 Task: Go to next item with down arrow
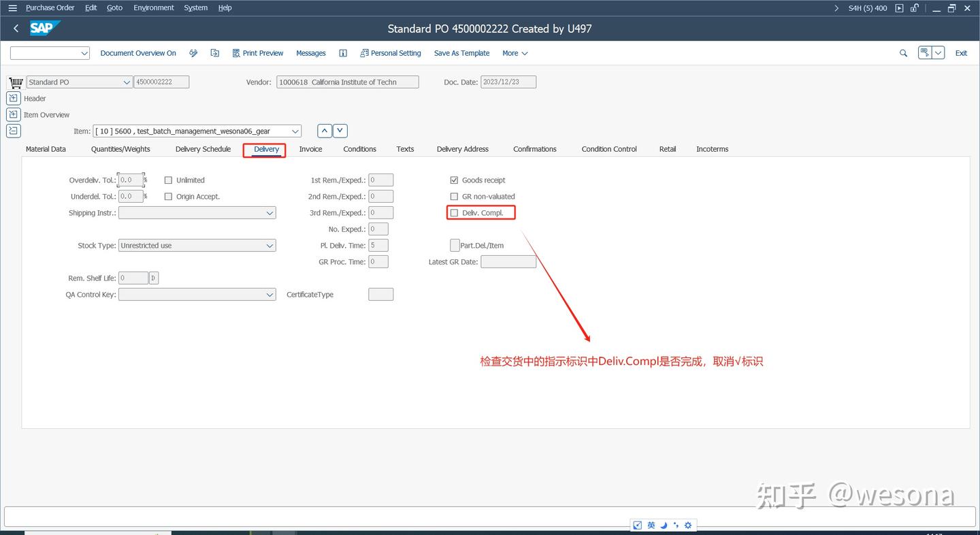(x=340, y=131)
